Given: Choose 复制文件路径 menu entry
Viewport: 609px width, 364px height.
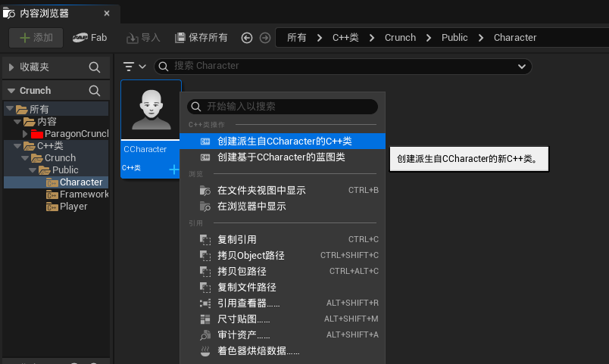Looking at the screenshot, I should click(283, 287).
